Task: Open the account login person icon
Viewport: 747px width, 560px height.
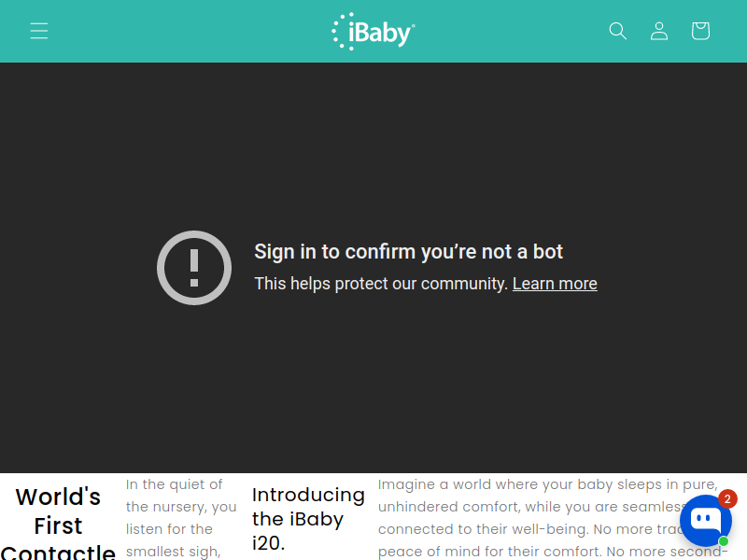Action: pos(659,31)
